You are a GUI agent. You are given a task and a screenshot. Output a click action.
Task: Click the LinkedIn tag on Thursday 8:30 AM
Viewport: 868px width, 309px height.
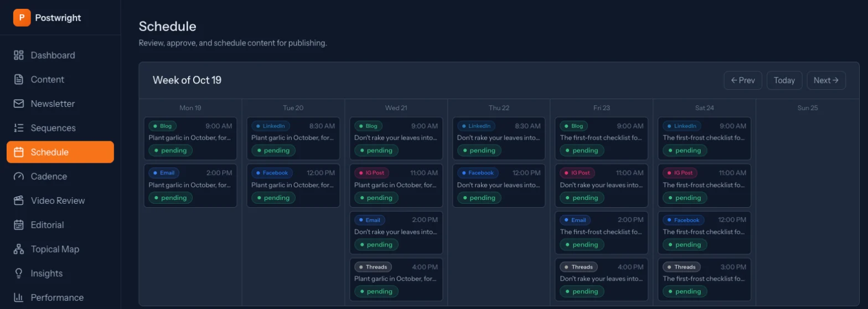pos(476,126)
